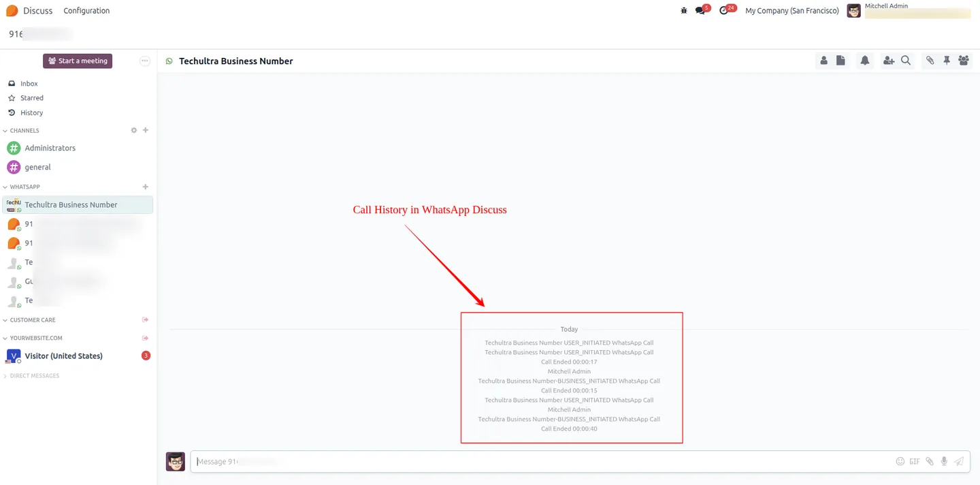
Task: Click the unread badge 3 on Visitor chat
Action: [x=146, y=356]
